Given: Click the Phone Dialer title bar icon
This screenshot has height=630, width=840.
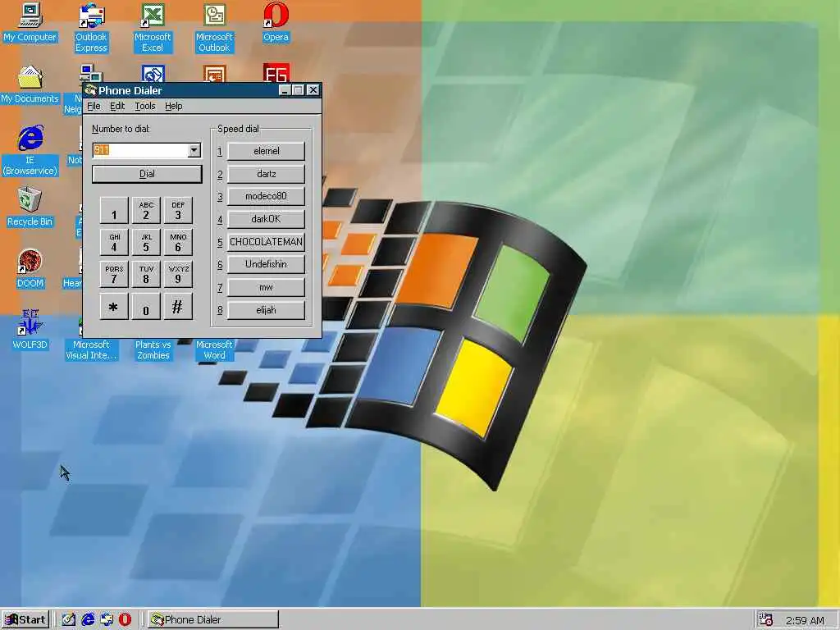Looking at the screenshot, I should pos(90,90).
